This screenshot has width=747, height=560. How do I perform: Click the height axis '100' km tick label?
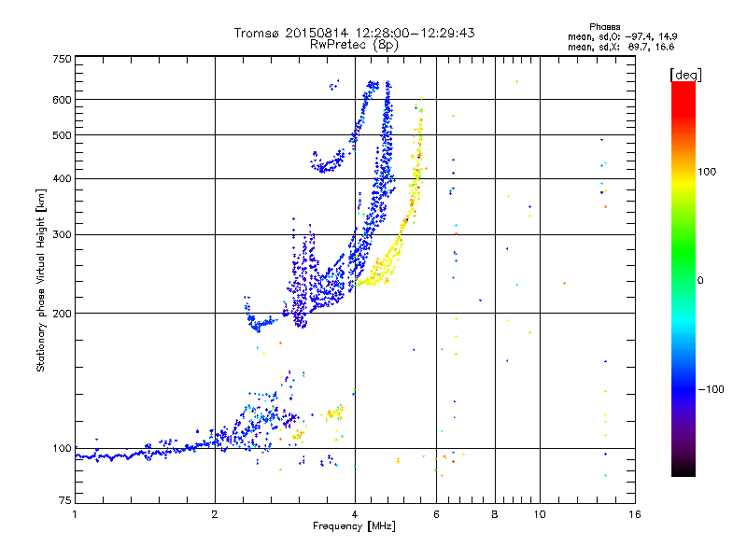(62, 449)
